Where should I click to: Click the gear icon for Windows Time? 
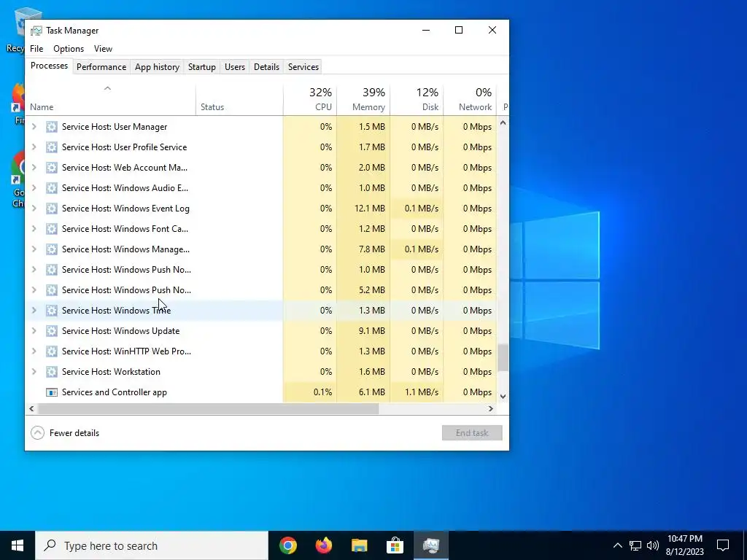52,311
